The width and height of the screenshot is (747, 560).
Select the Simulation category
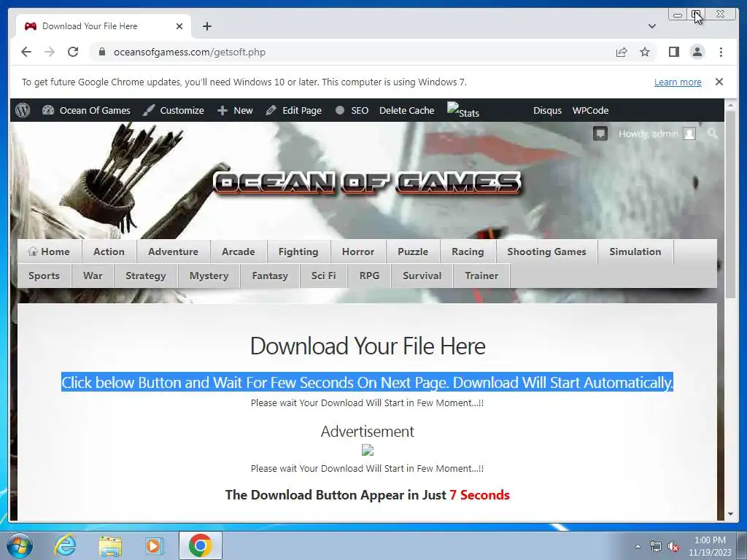point(635,252)
